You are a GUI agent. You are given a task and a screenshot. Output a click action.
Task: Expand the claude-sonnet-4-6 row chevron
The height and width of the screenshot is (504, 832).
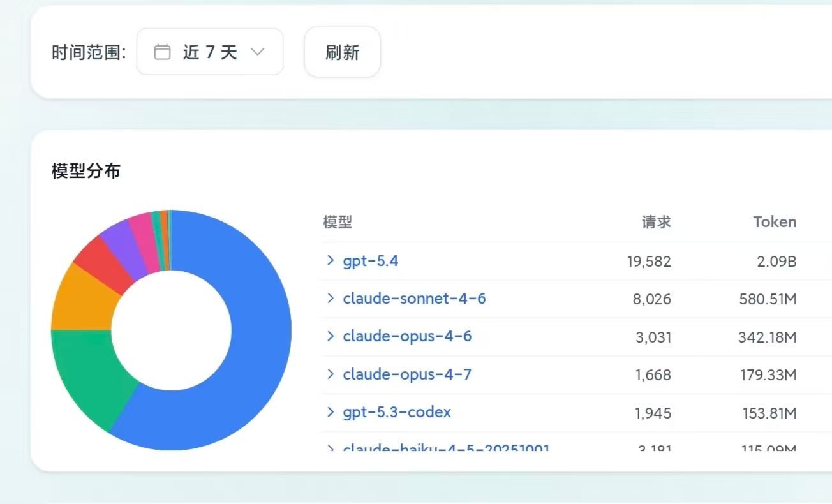click(x=331, y=298)
